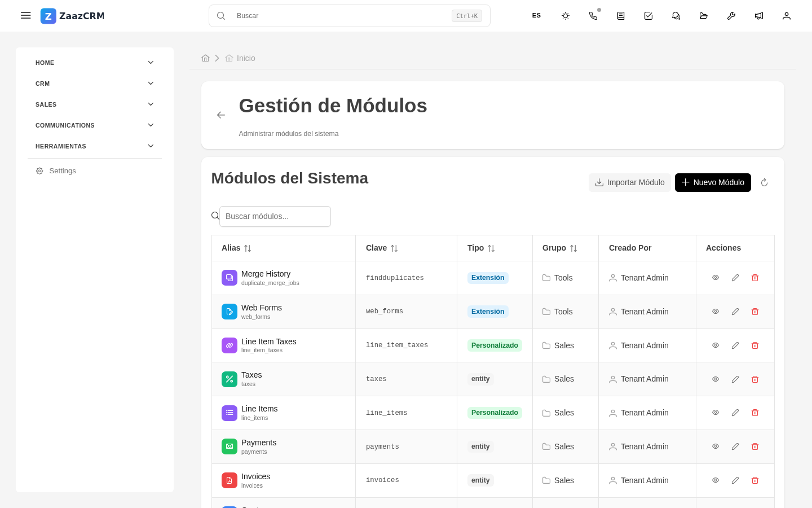Edit the Web Forms module
Viewport: 812px width, 508px height.
(735, 312)
